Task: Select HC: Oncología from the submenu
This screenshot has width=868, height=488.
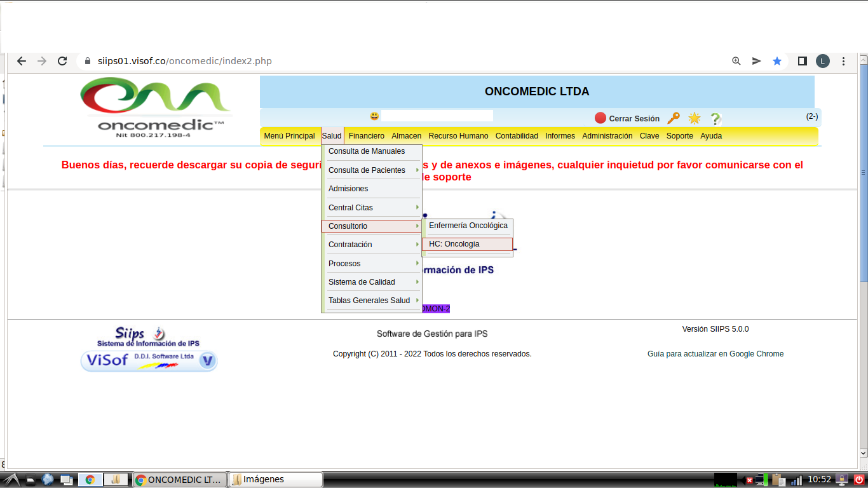Action: tap(467, 244)
